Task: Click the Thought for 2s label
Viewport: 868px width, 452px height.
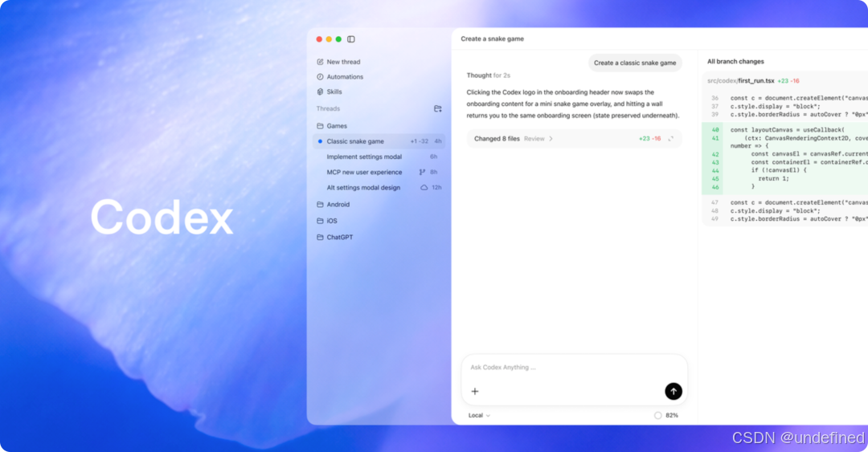Action: (489, 75)
